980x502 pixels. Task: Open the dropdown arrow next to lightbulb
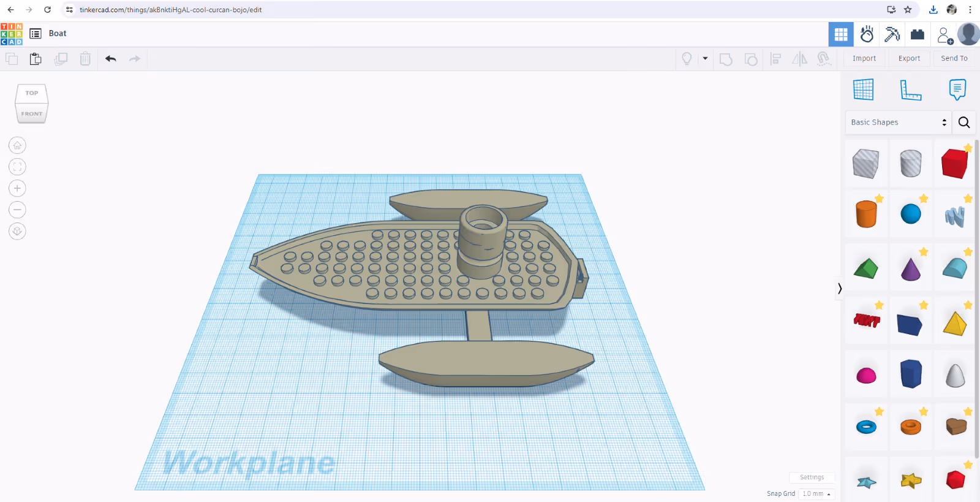click(705, 59)
